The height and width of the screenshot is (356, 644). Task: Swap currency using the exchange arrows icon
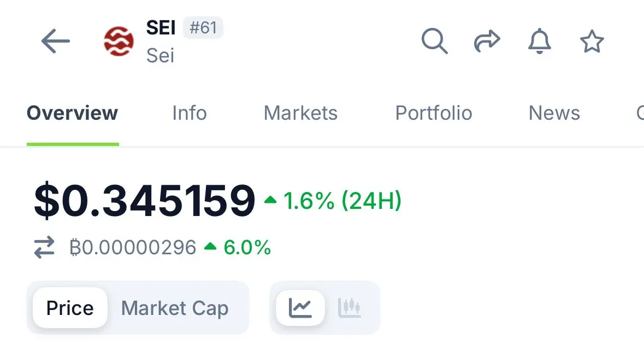pyautogui.click(x=44, y=247)
